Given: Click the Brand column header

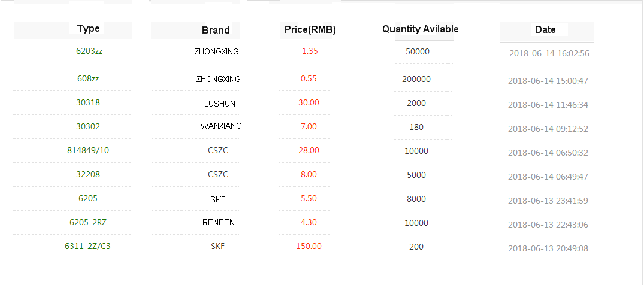Looking at the screenshot, I should point(216,30).
